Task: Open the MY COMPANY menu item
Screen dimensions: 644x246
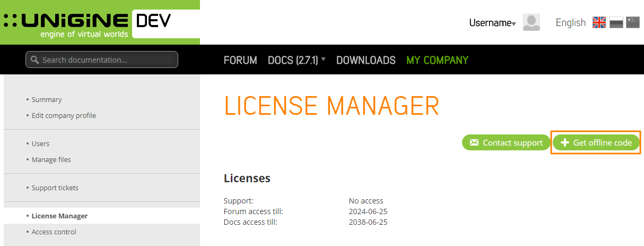Action: [x=437, y=60]
